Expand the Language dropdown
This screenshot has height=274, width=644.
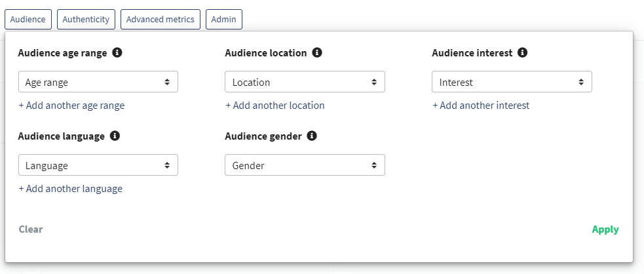click(x=98, y=165)
